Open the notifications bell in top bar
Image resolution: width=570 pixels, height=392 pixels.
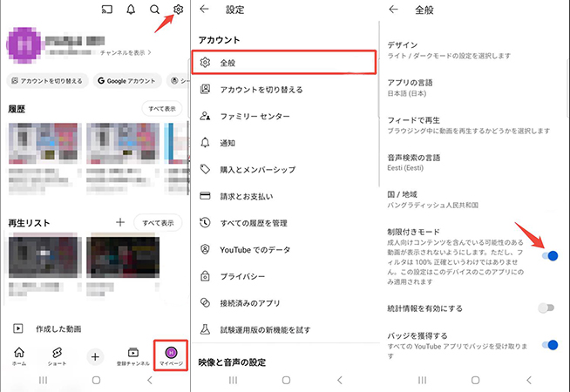[x=131, y=10]
